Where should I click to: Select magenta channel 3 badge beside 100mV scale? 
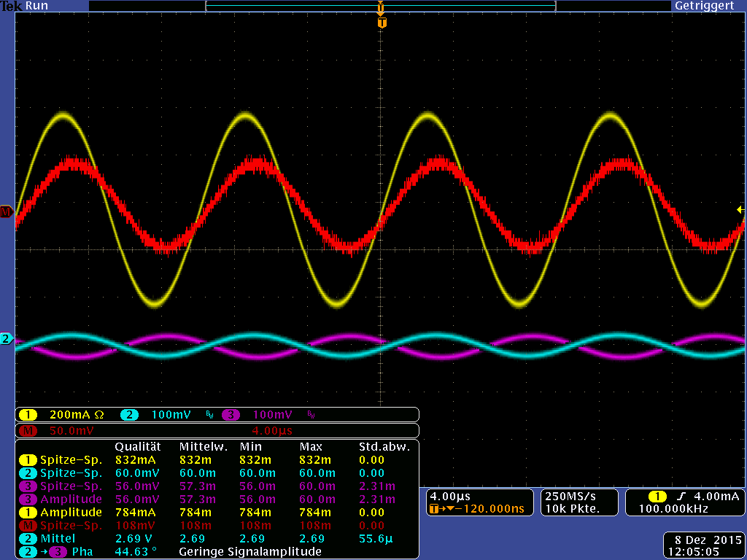pyautogui.click(x=231, y=415)
